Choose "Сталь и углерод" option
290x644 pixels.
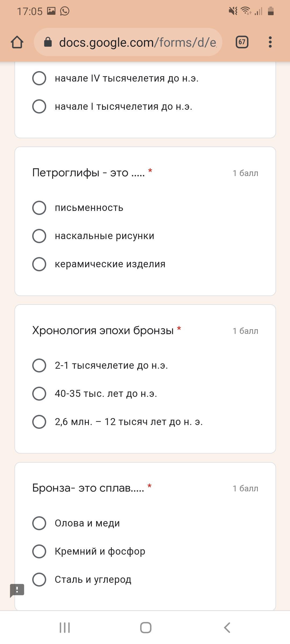tap(39, 579)
